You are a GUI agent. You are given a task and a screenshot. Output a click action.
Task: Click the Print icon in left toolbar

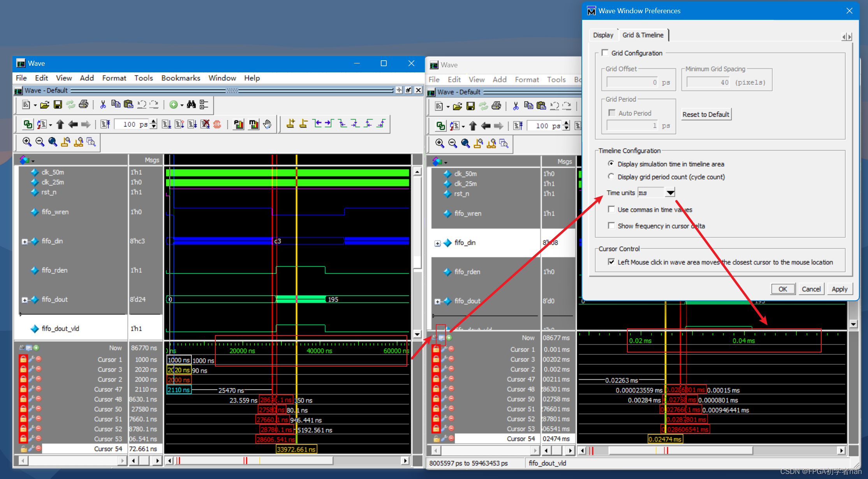pyautogui.click(x=83, y=104)
